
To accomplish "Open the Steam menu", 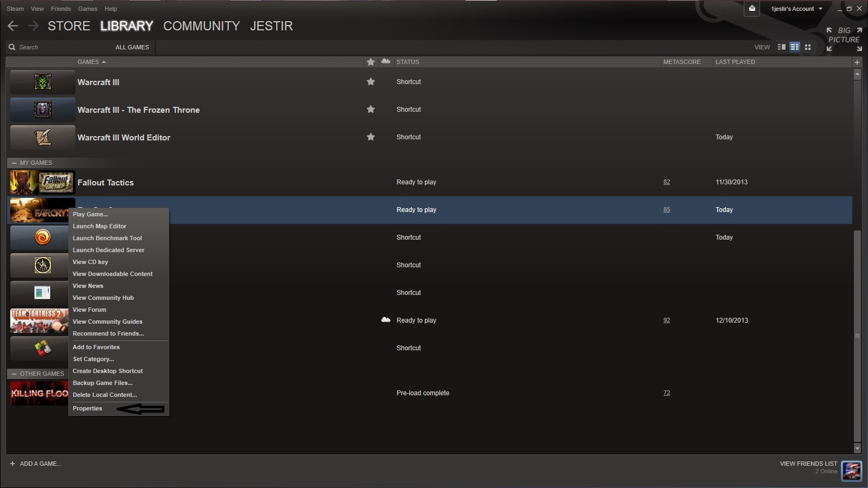I will tap(15, 9).
